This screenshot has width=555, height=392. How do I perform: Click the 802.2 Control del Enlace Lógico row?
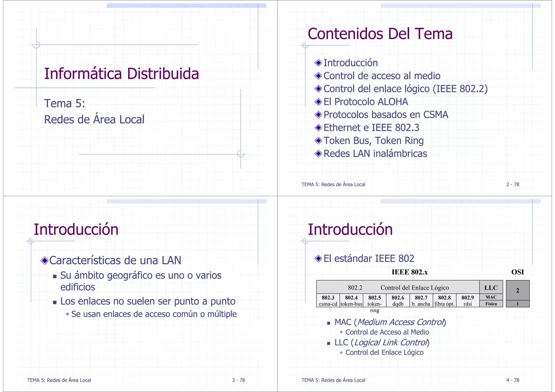(398, 288)
